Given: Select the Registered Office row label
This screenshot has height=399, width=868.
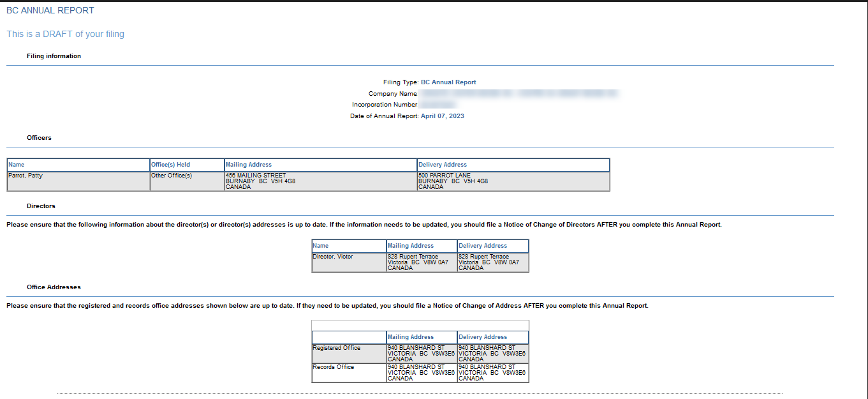Looking at the screenshot, I should (336, 348).
